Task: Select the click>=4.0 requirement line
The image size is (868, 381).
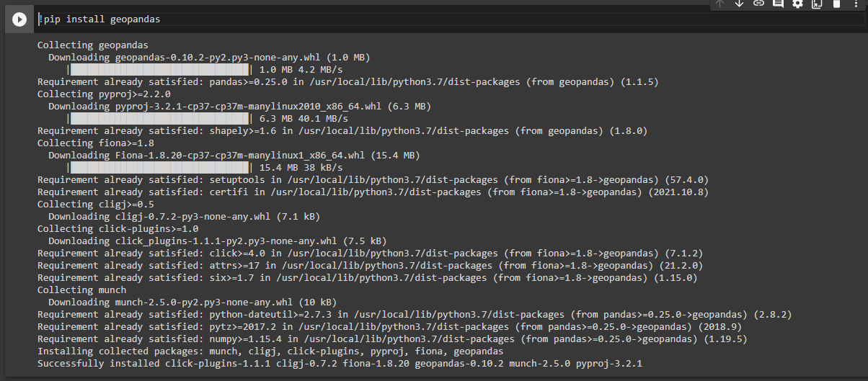Action: click(370, 254)
